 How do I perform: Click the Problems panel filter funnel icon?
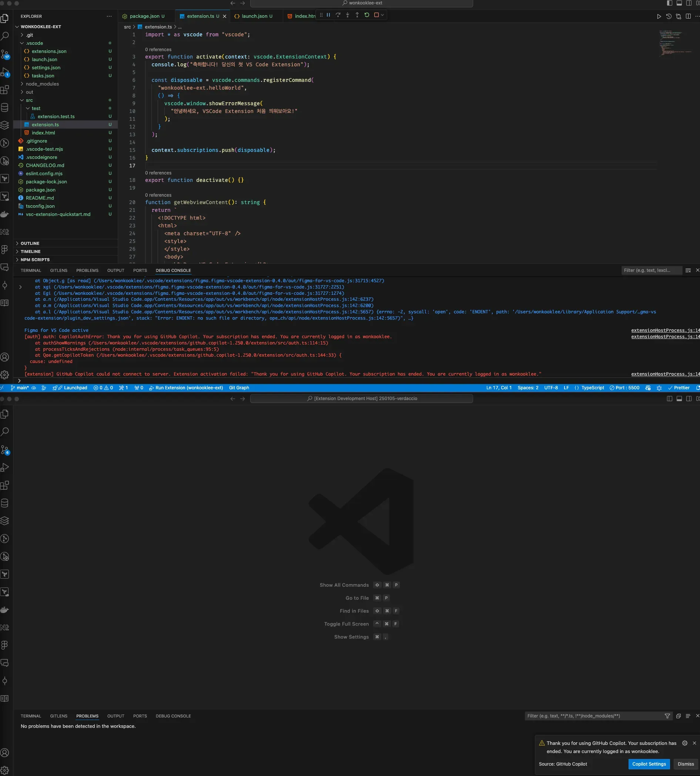667,716
